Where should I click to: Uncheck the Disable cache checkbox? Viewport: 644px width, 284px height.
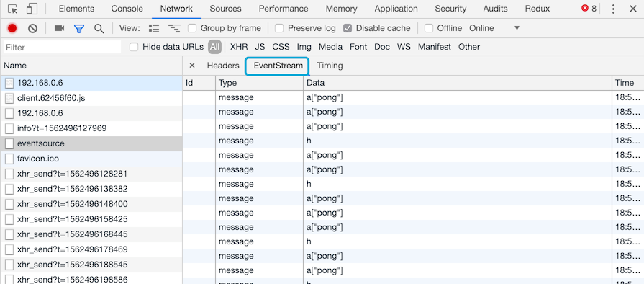point(348,28)
